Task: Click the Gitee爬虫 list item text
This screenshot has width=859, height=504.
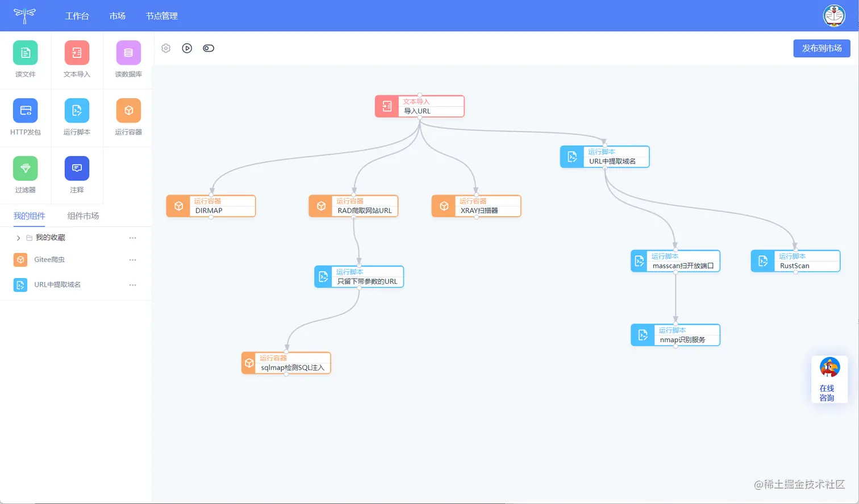Action: tap(49, 259)
